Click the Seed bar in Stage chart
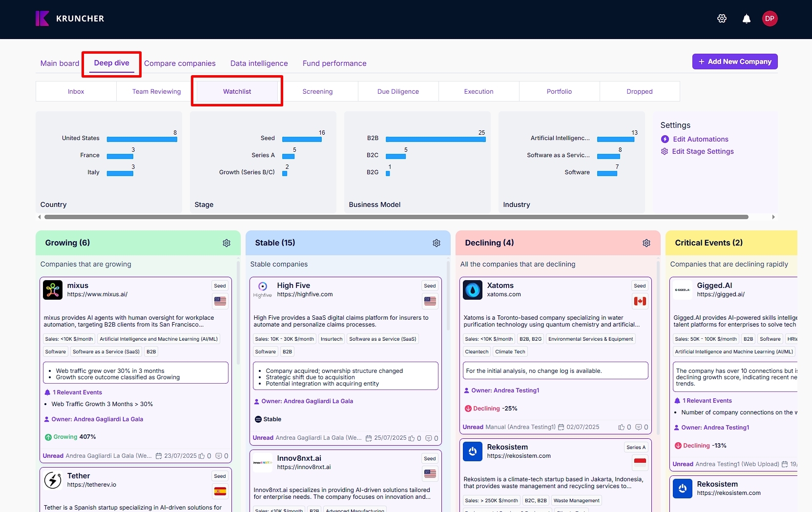The image size is (812, 512). [302, 139]
